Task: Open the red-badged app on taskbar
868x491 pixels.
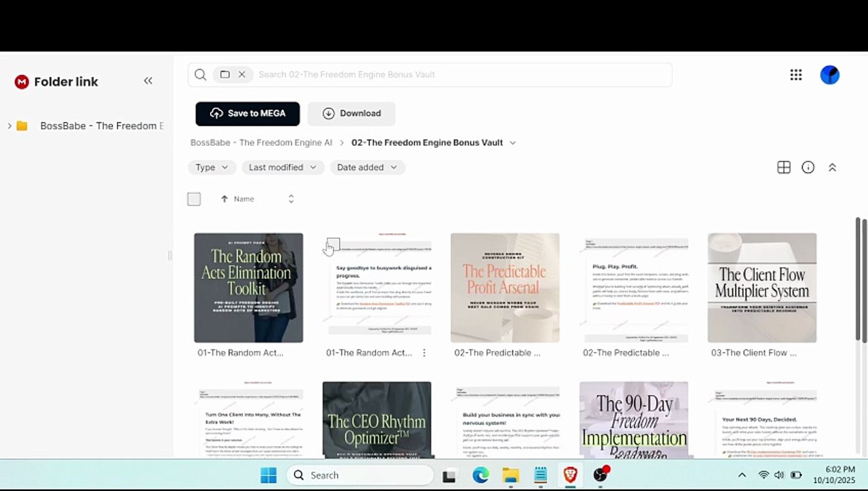Action: tap(601, 475)
